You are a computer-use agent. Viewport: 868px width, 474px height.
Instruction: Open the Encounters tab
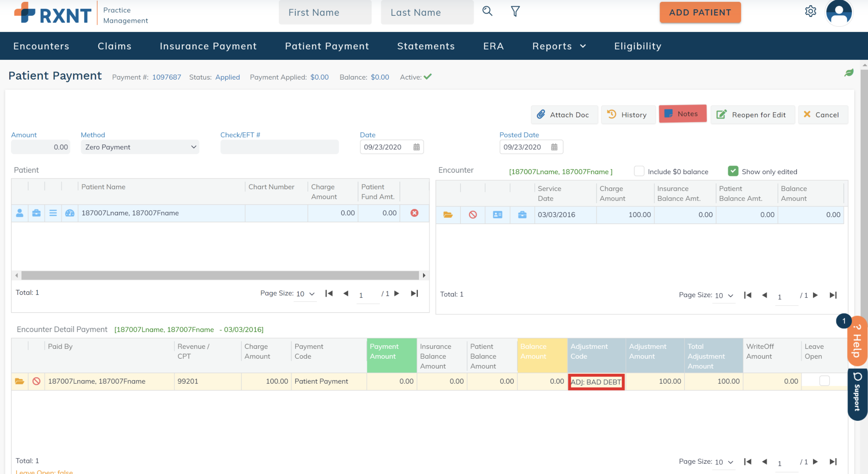click(x=41, y=46)
